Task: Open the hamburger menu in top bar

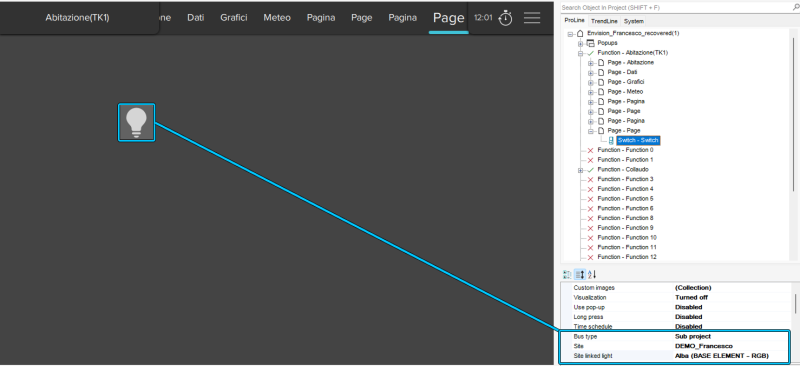Action: [x=532, y=18]
